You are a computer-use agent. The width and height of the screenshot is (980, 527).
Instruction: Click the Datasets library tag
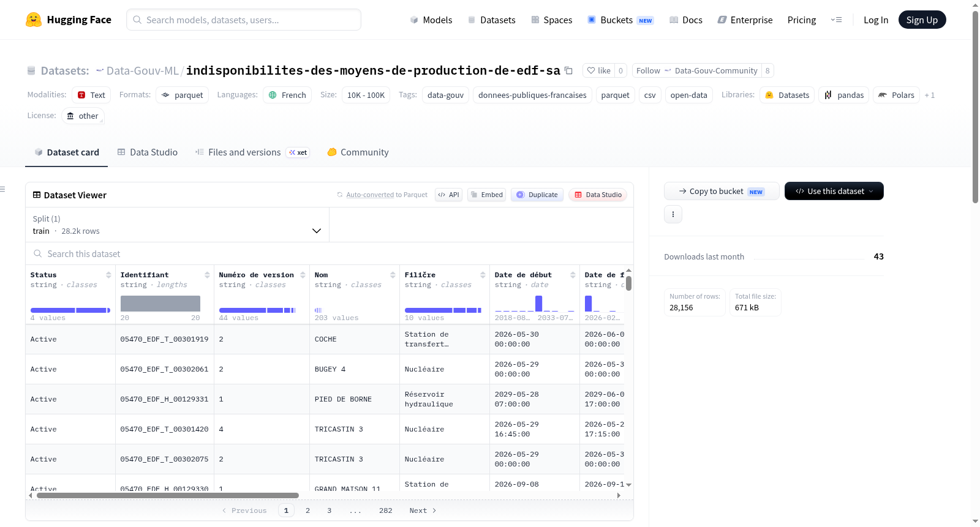(x=787, y=95)
